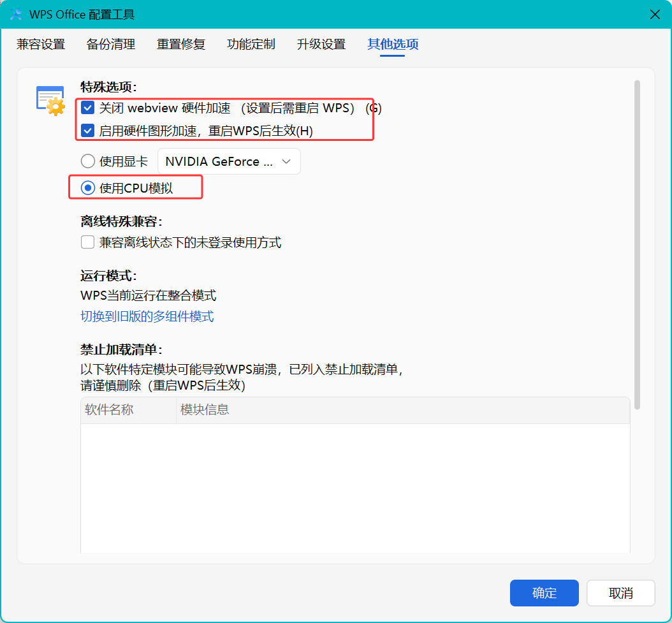Select the 使用显卡 radio button
This screenshot has width=672, height=623.
point(88,161)
